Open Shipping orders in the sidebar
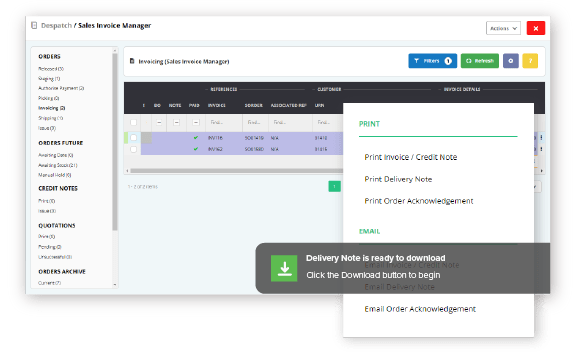Viewport: 580px width, 360px height. (51, 118)
